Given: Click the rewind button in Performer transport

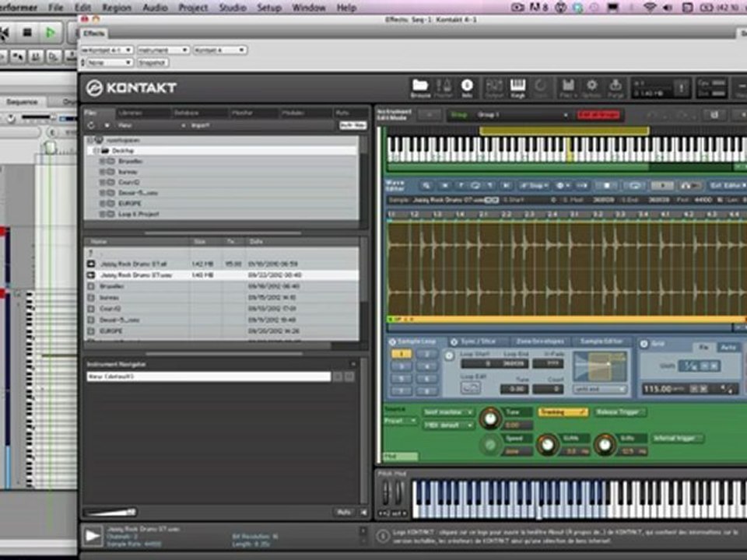Looking at the screenshot, I should point(5,33).
